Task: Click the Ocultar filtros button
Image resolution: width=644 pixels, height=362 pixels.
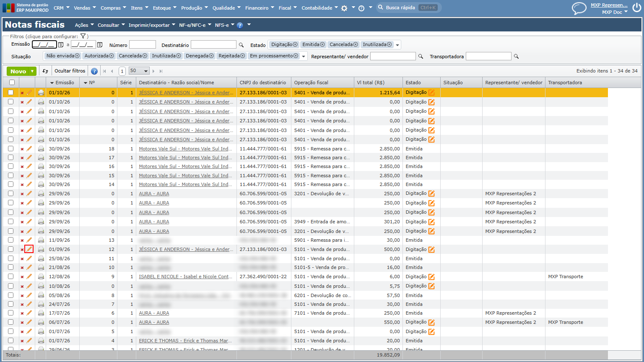Action: [x=70, y=71]
